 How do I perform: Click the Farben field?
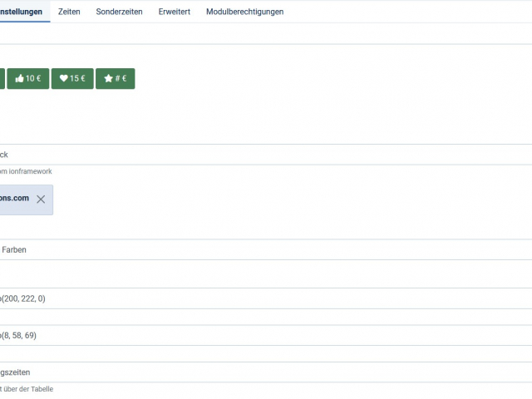point(266,249)
